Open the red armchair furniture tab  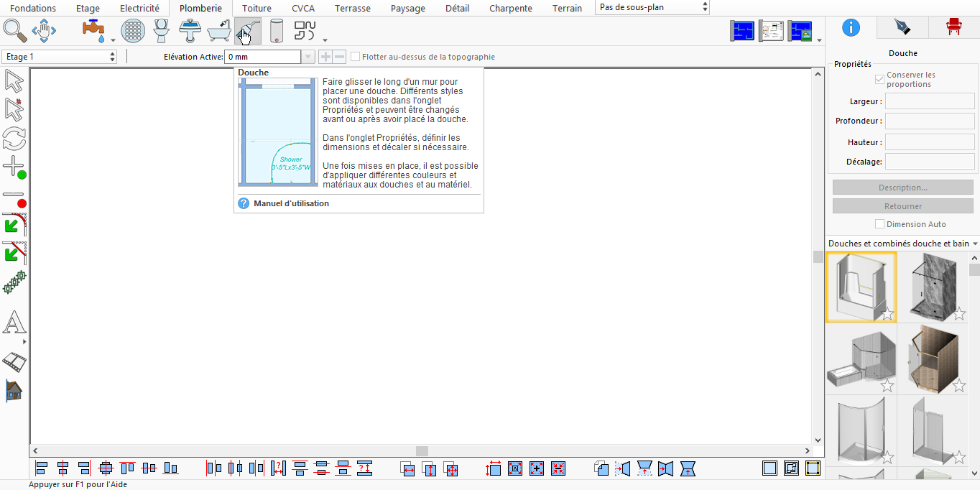coord(953,27)
